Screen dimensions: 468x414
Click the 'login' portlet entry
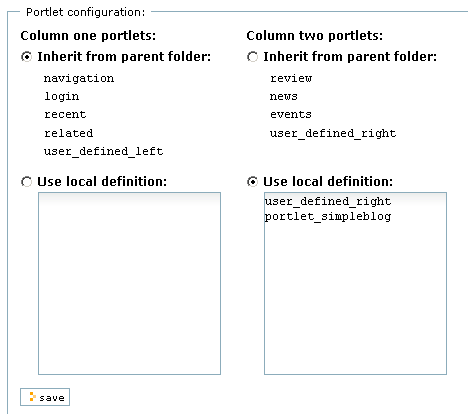[62, 97]
